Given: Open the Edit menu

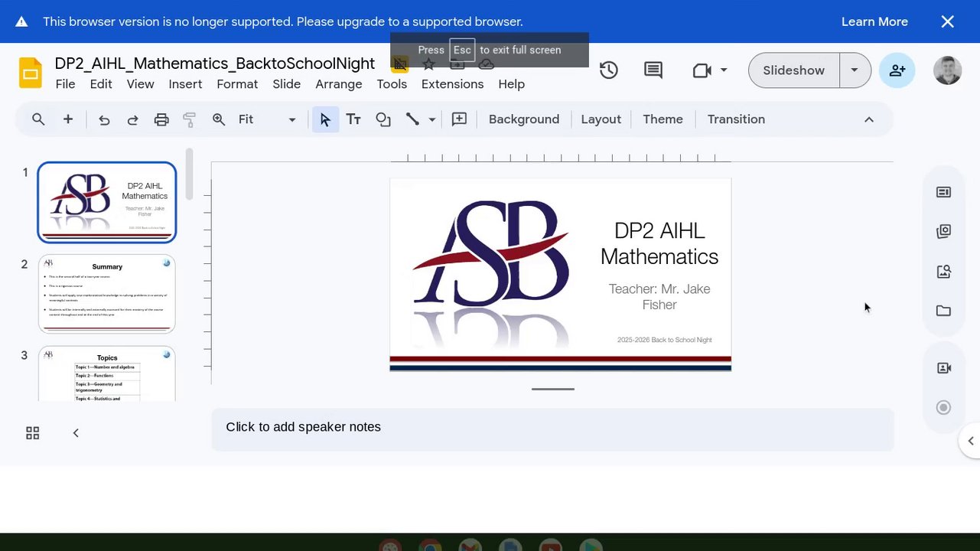Looking at the screenshot, I should pyautogui.click(x=101, y=84).
